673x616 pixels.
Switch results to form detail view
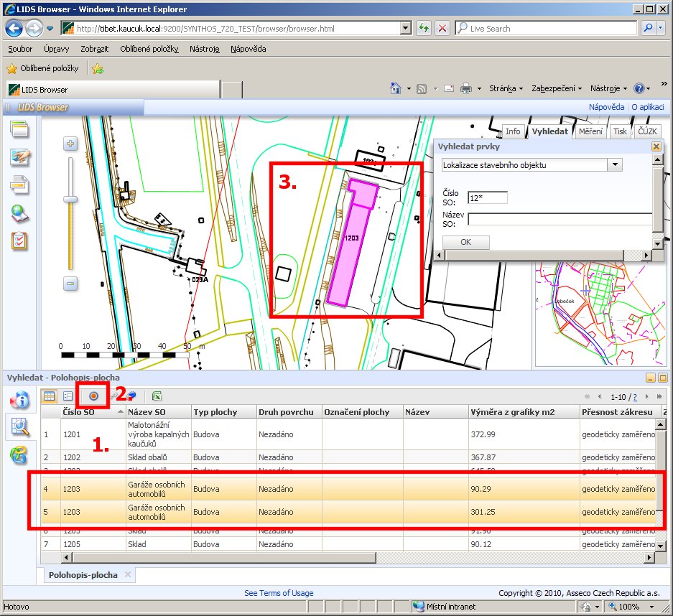tap(68, 396)
